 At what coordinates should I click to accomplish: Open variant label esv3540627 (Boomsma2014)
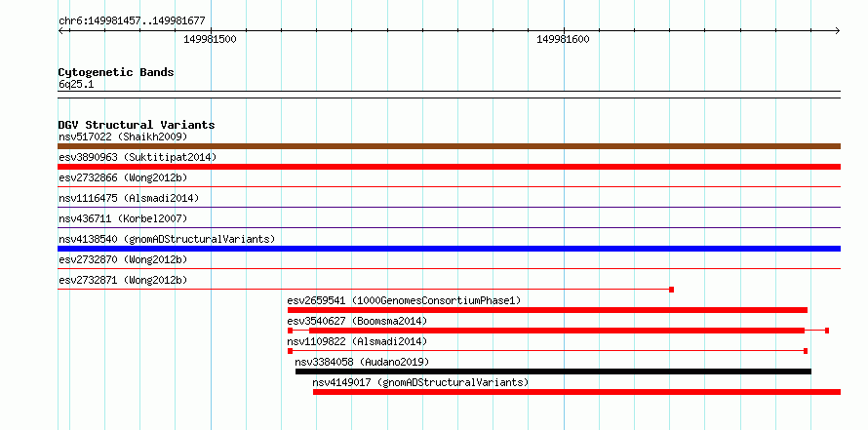click(357, 321)
